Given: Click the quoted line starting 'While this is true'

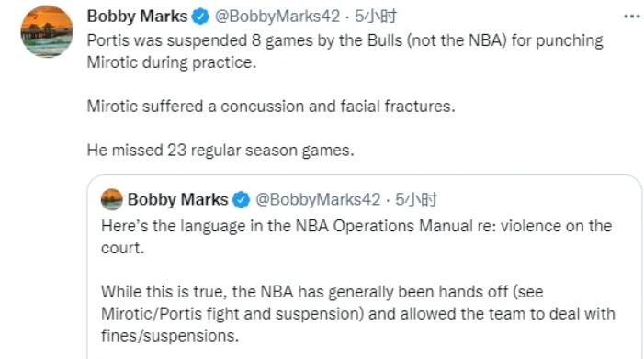Looking at the screenshot, I should 322,292.
